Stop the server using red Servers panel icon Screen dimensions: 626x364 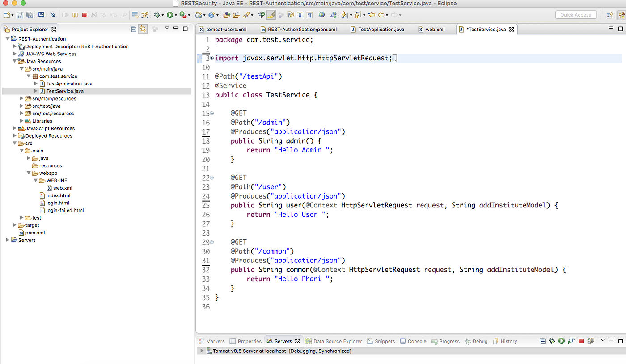click(x=581, y=341)
